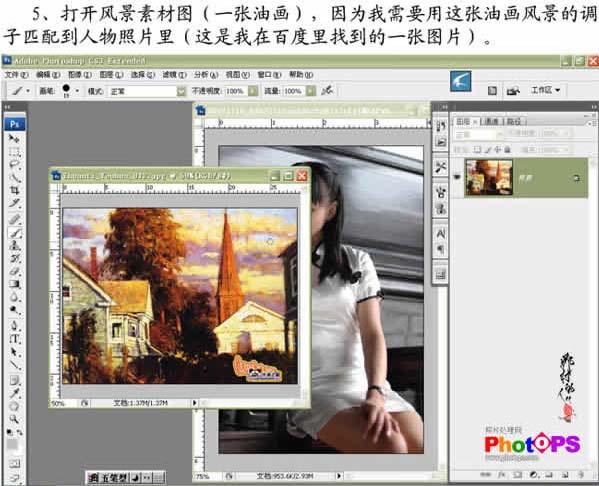
Task: Switch to the Channels tab
Action: pos(491,122)
